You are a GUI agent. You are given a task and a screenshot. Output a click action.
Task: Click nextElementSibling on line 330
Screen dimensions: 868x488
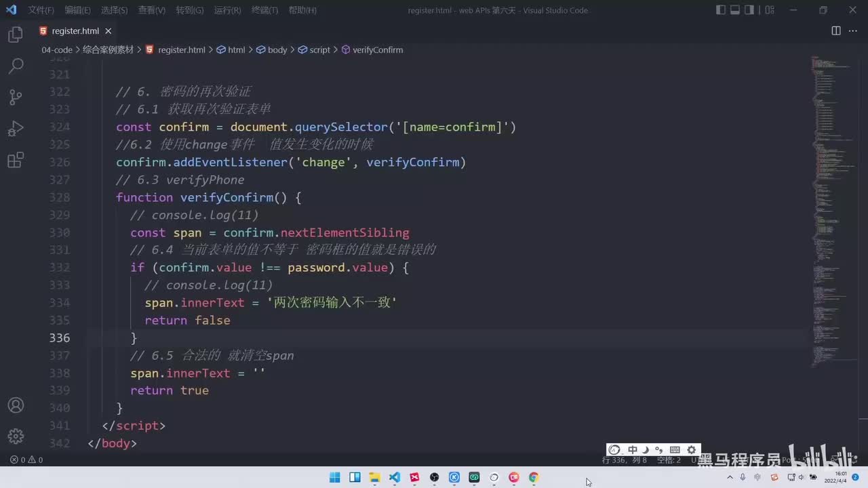click(345, 232)
